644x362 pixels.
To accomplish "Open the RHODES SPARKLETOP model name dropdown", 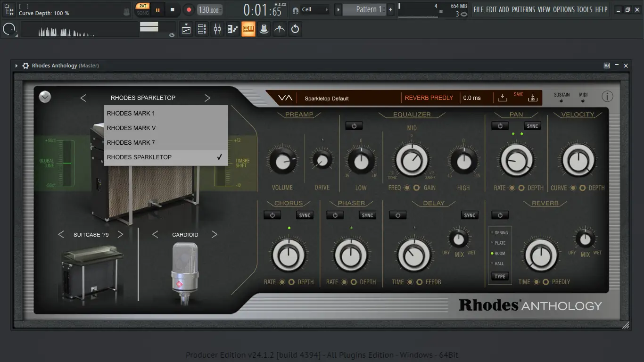I will coord(143,98).
